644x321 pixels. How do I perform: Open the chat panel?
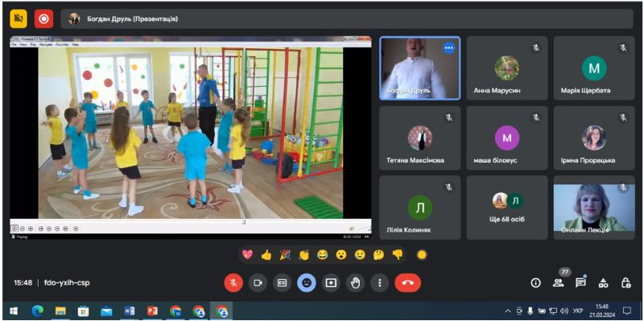click(580, 282)
